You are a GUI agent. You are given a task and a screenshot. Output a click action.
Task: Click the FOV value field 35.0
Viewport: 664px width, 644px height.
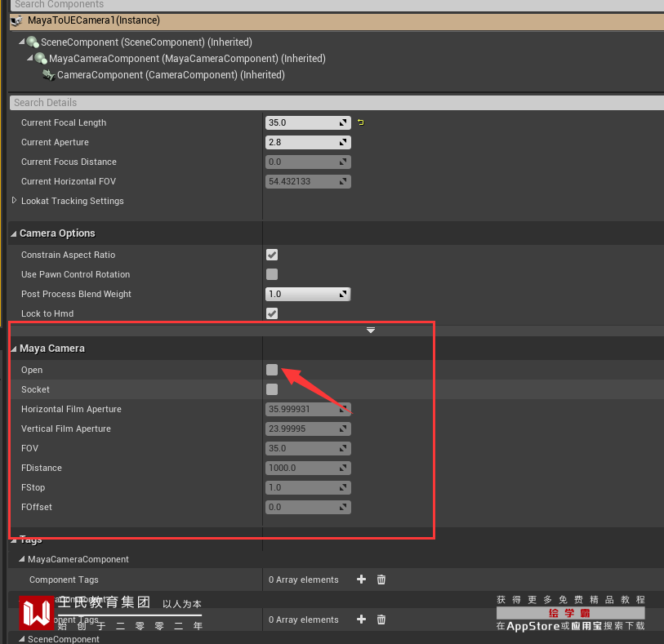308,448
